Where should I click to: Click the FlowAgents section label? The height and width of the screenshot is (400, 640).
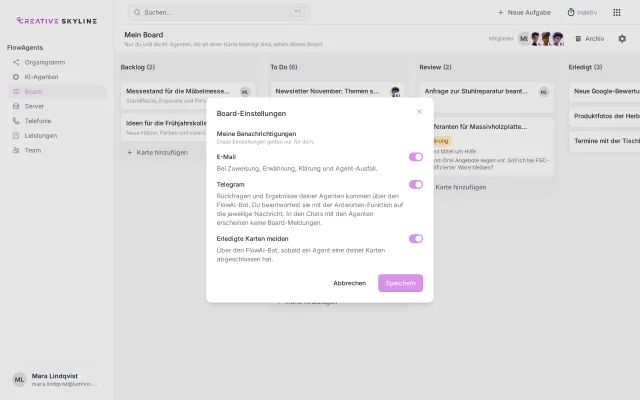tap(25, 47)
